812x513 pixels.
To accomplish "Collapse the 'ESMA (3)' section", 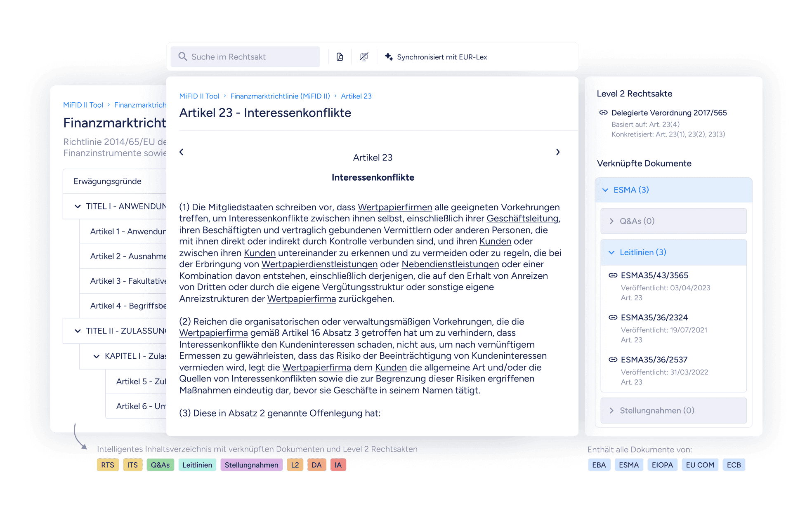I will 674,190.
